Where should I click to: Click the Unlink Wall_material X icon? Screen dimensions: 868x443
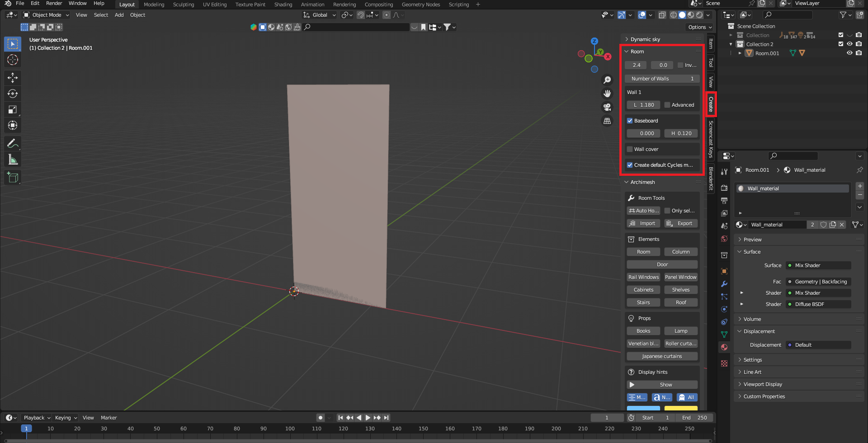point(841,225)
